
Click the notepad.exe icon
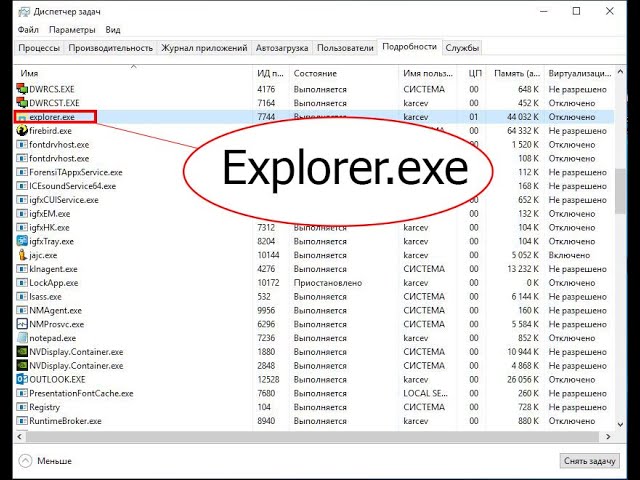pyautogui.click(x=22, y=338)
